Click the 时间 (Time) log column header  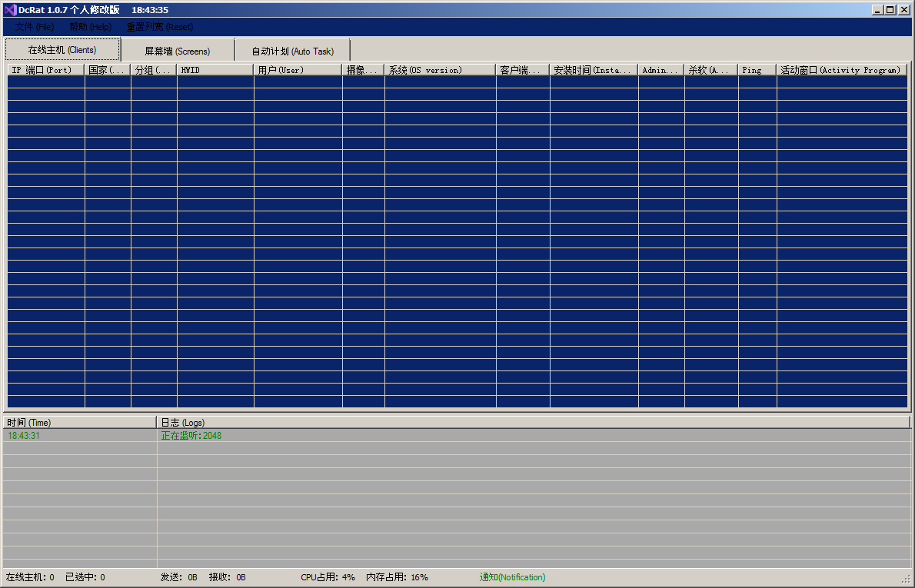pos(78,423)
